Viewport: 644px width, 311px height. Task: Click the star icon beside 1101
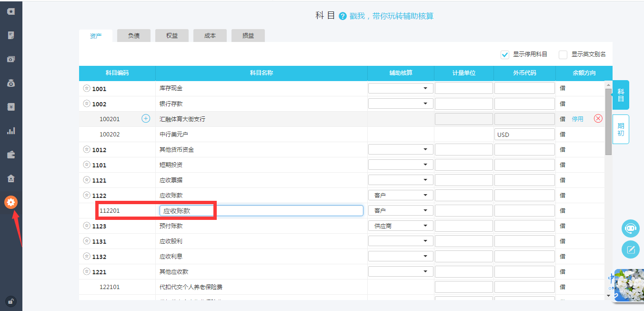87,165
